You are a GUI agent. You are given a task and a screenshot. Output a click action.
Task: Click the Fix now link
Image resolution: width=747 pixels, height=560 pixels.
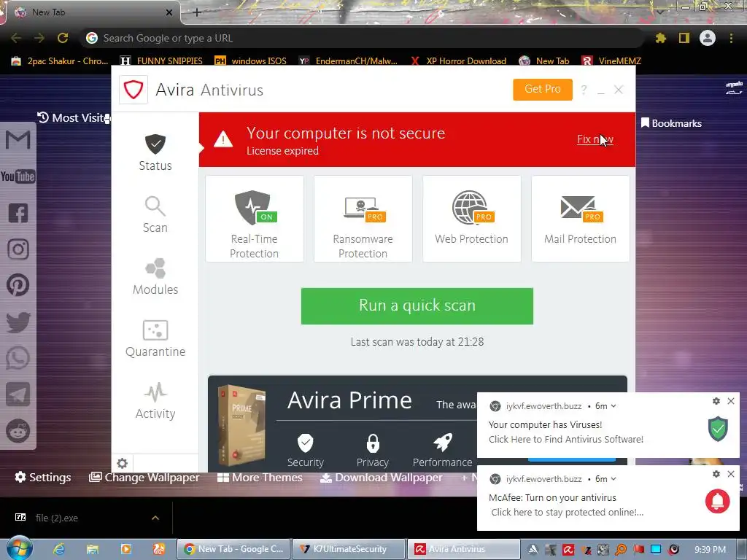pyautogui.click(x=595, y=139)
